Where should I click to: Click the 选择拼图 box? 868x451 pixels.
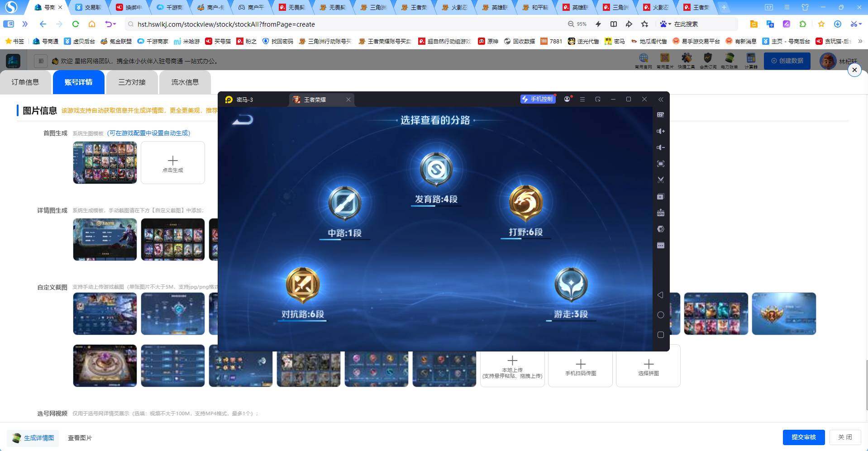point(649,366)
